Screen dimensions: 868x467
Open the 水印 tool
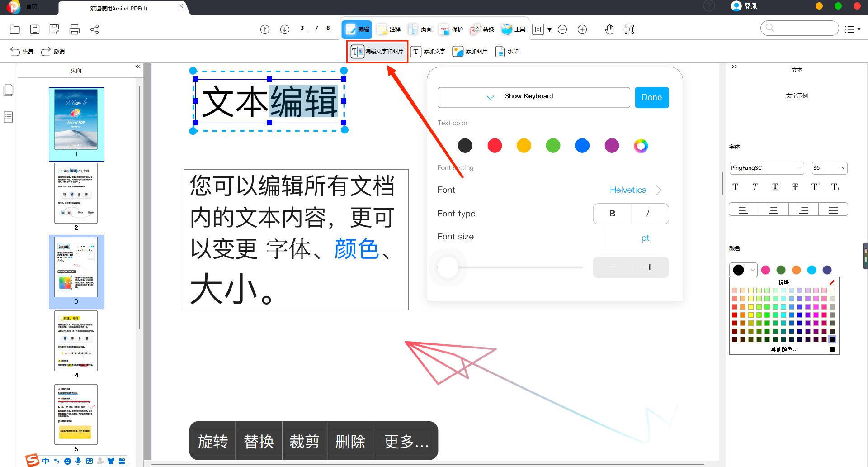click(x=506, y=51)
